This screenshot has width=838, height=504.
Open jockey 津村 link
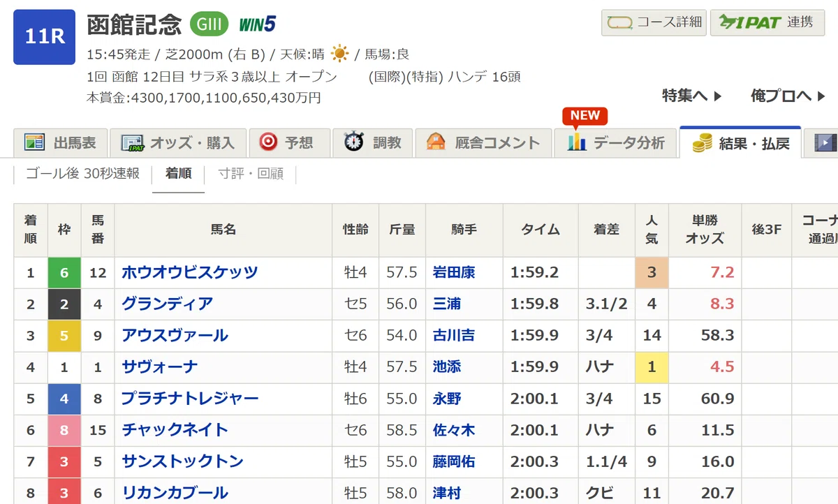click(x=447, y=493)
